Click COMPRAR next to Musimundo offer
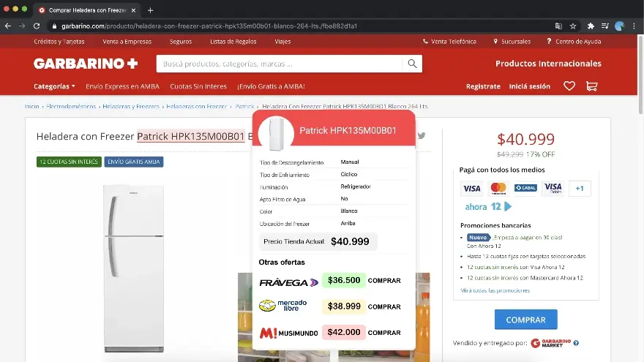 tap(384, 333)
